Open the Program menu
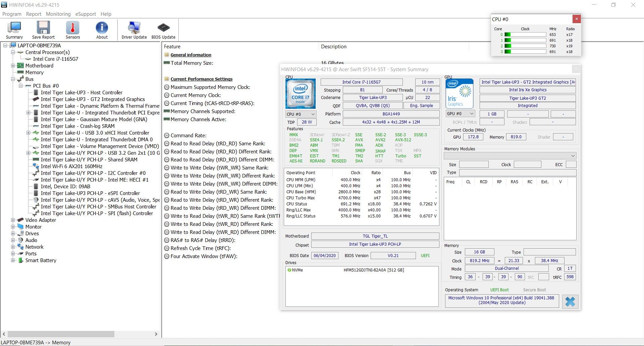644x346 pixels. coord(12,14)
